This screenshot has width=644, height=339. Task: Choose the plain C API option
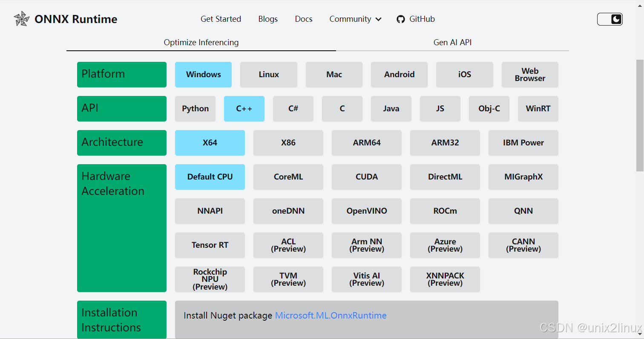point(342,109)
